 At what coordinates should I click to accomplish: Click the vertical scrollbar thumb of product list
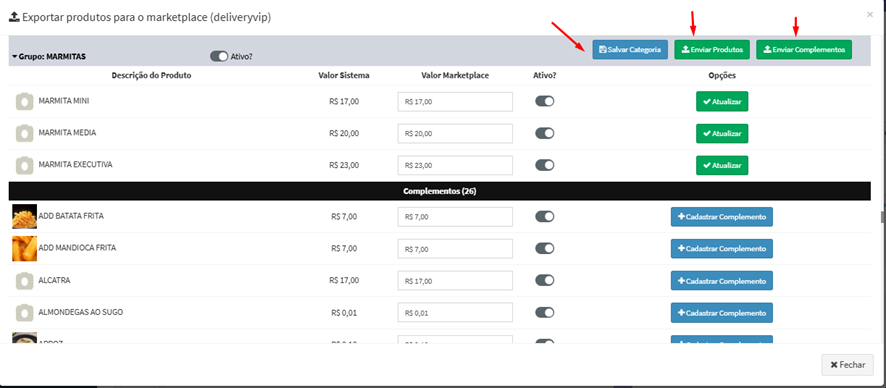pos(882,218)
